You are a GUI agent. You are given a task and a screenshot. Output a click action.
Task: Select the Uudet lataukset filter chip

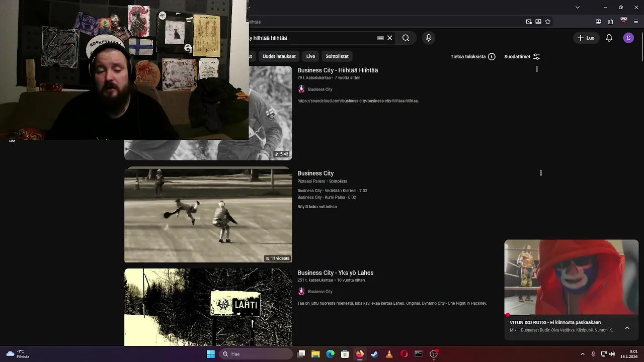click(x=279, y=56)
